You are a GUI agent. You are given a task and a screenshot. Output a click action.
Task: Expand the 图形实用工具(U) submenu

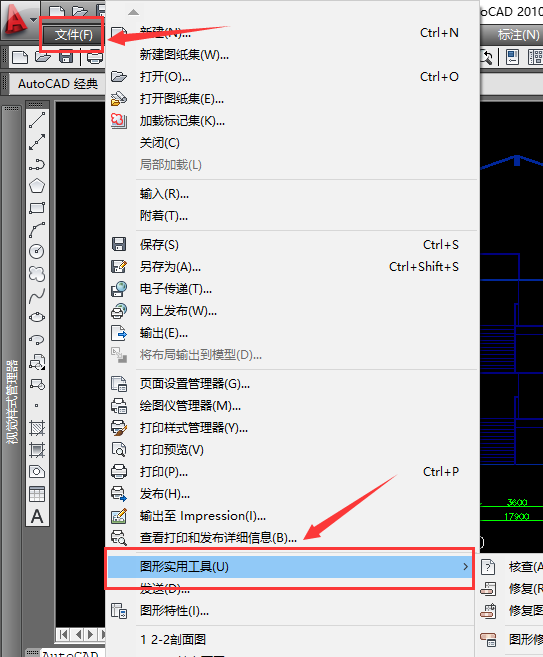tap(290, 567)
